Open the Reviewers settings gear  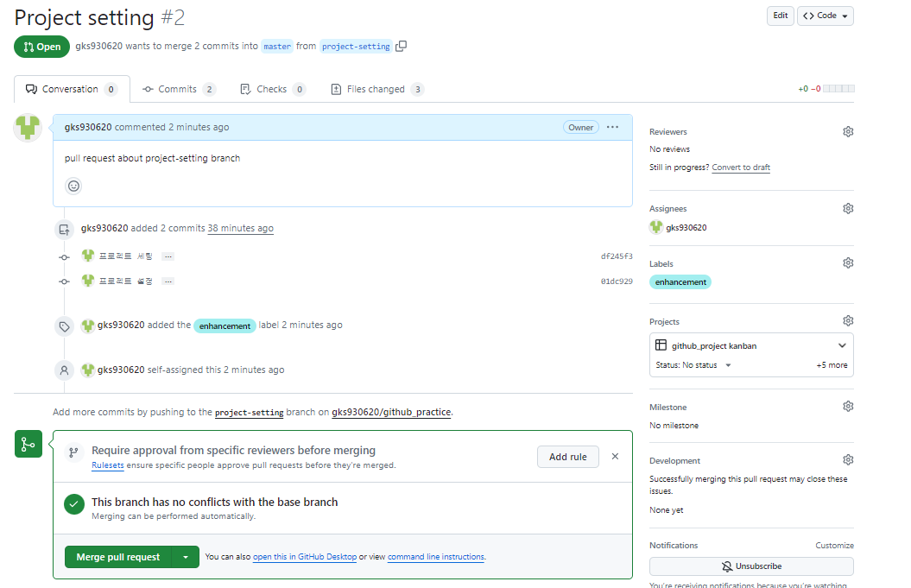point(848,132)
